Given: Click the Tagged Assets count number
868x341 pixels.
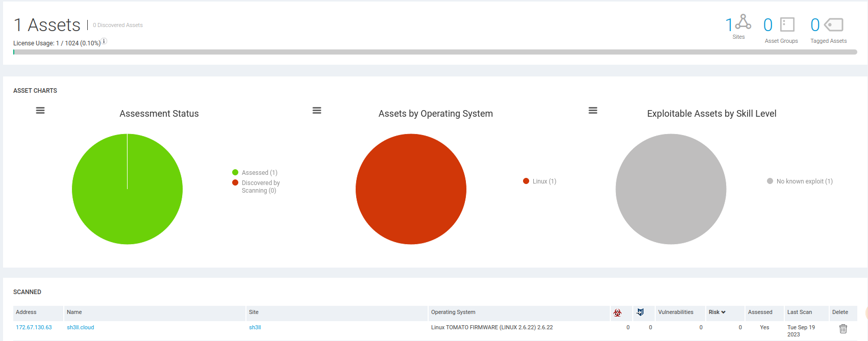Looking at the screenshot, I should [815, 24].
